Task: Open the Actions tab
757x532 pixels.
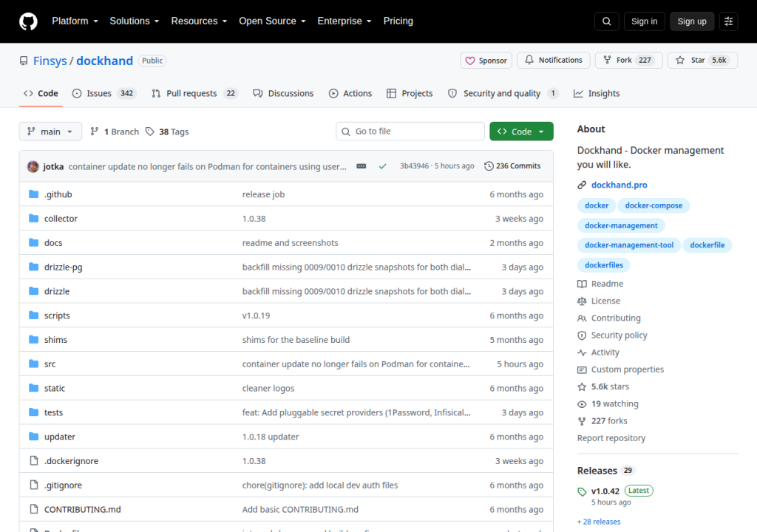Action: coord(350,93)
